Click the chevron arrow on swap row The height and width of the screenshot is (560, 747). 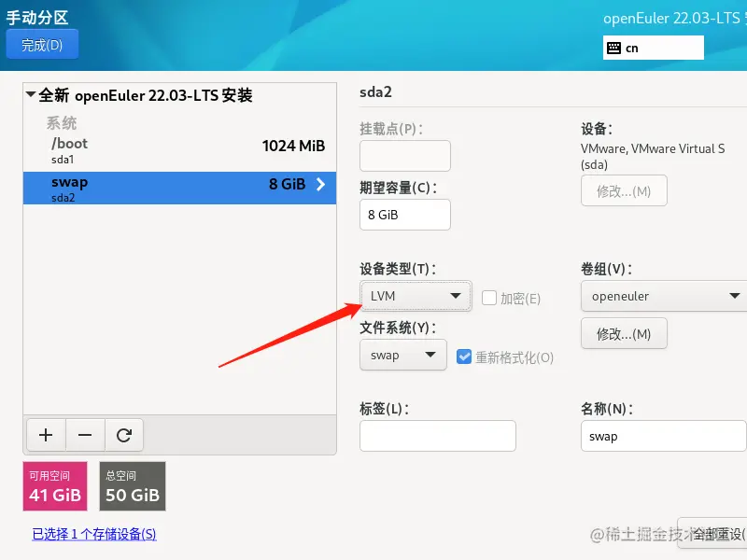(320, 184)
